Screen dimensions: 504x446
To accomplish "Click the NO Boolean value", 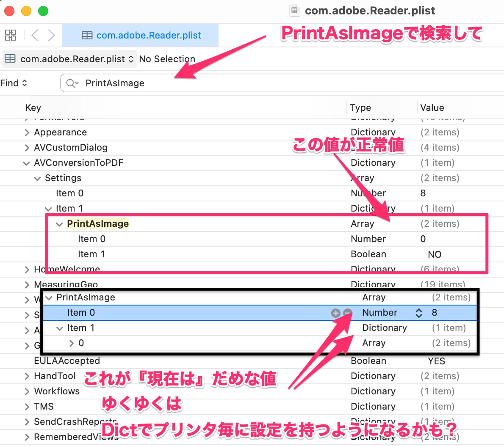I will coord(435,254).
